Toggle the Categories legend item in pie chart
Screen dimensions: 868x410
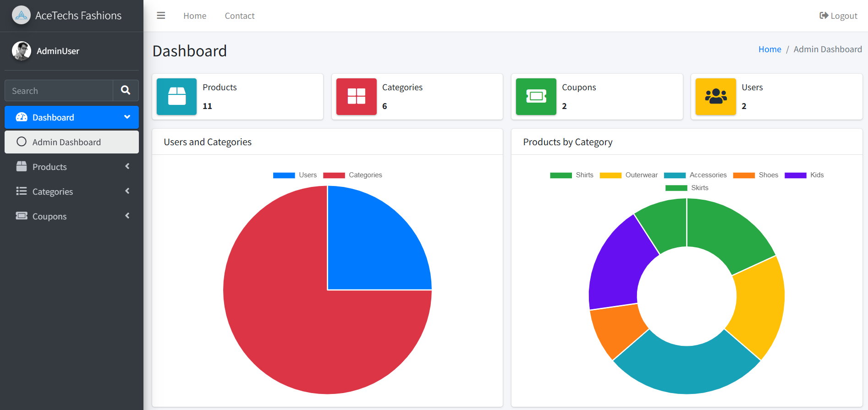pyautogui.click(x=352, y=175)
